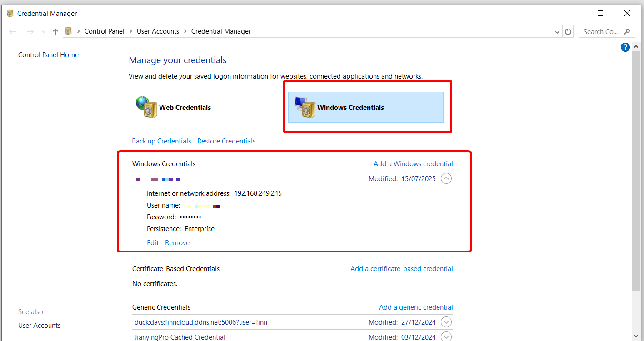Click Edit link for the credential
The image size is (644, 341).
[153, 243]
